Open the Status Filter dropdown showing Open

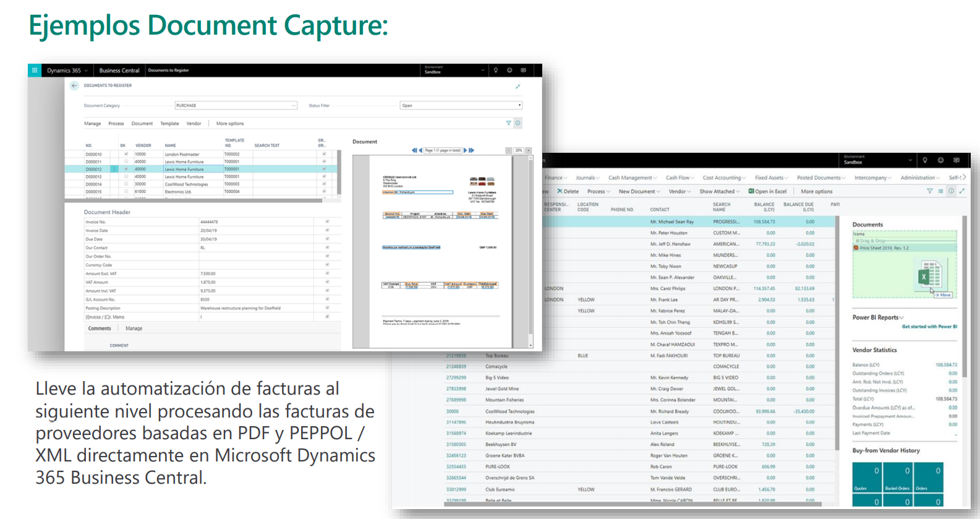[461, 105]
